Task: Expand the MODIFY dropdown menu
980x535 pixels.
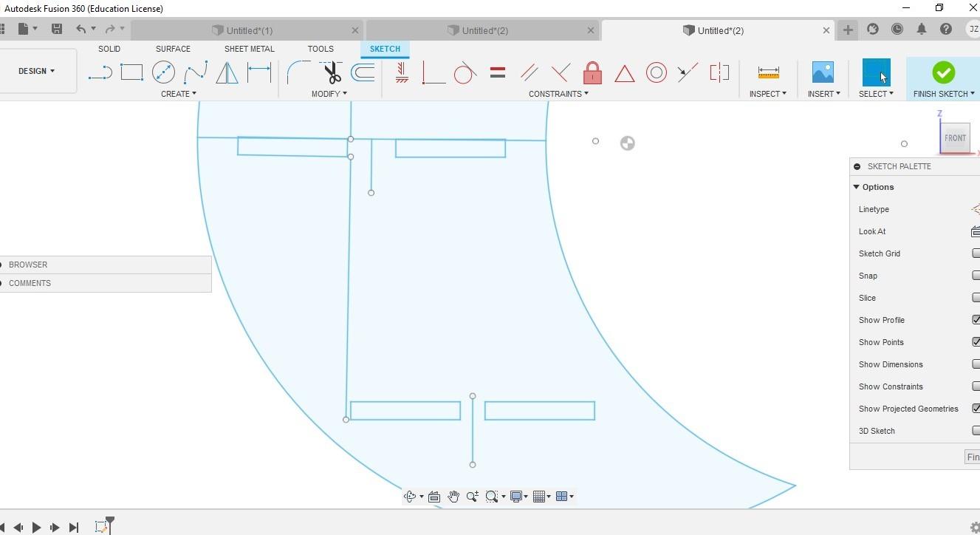Action: tap(329, 94)
